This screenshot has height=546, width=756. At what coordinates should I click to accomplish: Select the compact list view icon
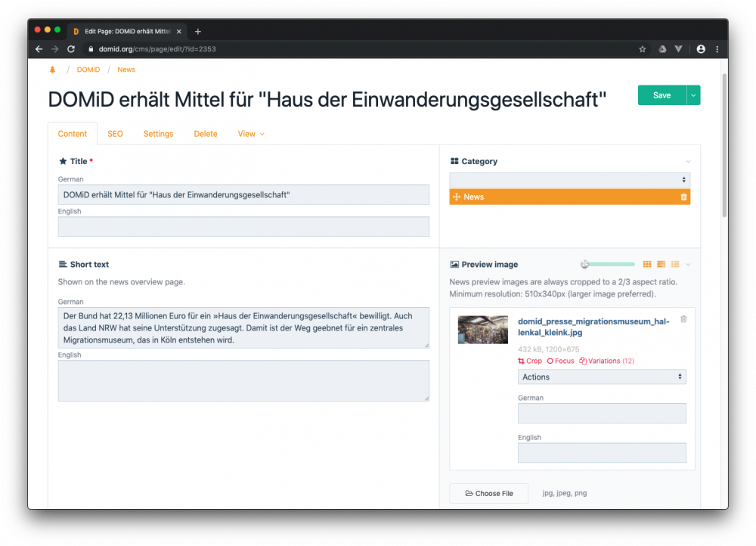pyautogui.click(x=675, y=264)
